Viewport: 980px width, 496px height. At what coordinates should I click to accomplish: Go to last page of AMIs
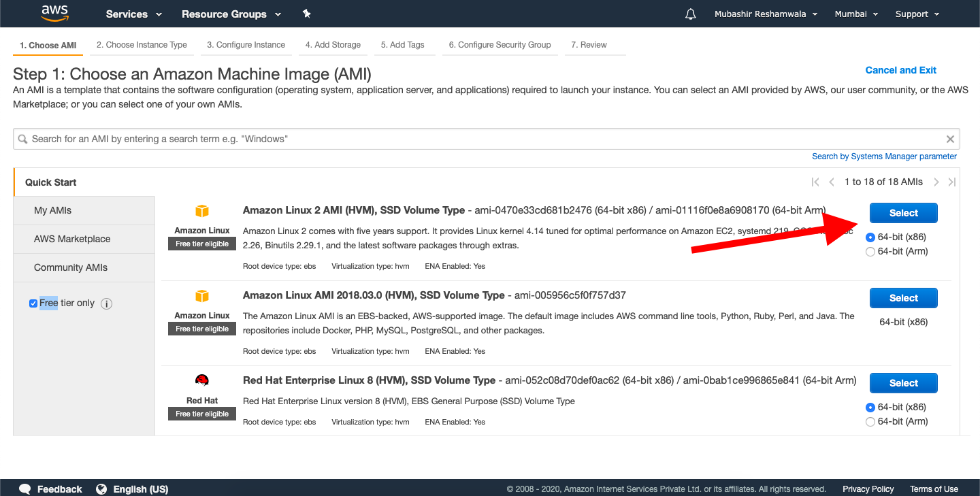click(952, 182)
